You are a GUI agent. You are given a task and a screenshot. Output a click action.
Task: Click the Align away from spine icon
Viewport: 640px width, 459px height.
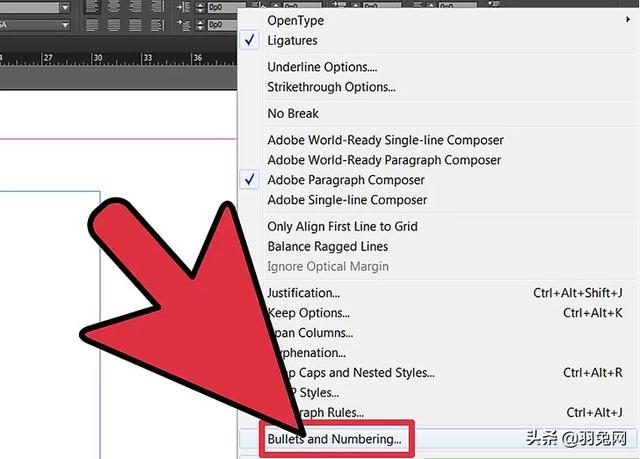[157, 25]
